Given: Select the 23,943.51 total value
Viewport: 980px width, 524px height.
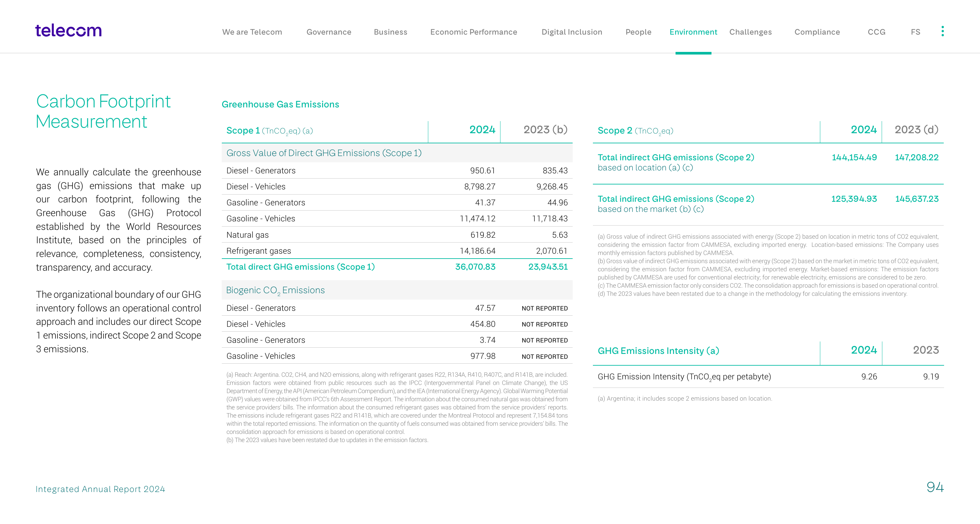Looking at the screenshot, I should (x=548, y=267).
